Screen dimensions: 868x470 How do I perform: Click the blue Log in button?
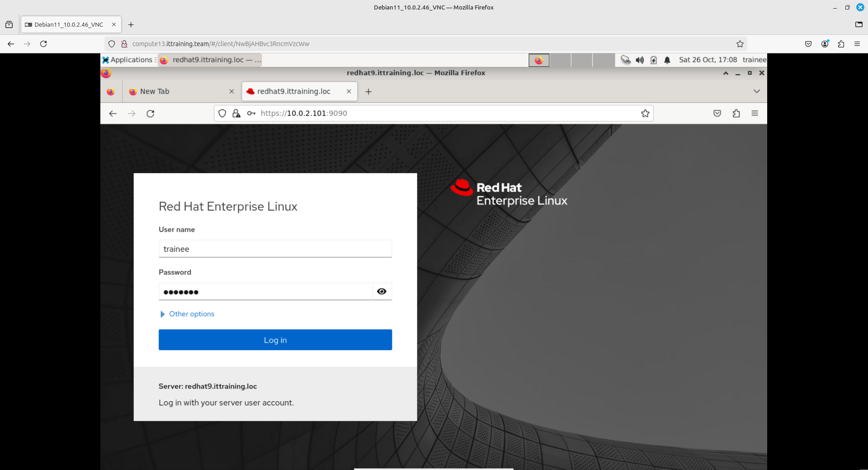tap(275, 340)
